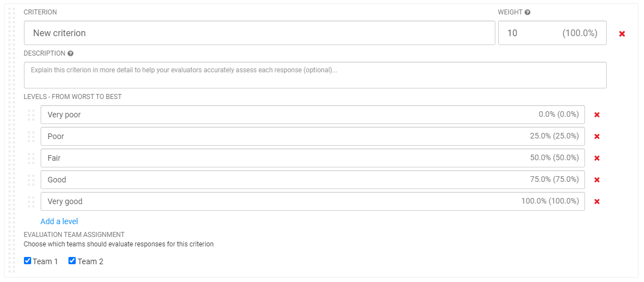Remove the Fair level
Screen dimensions: 644x282
pyautogui.click(x=597, y=158)
